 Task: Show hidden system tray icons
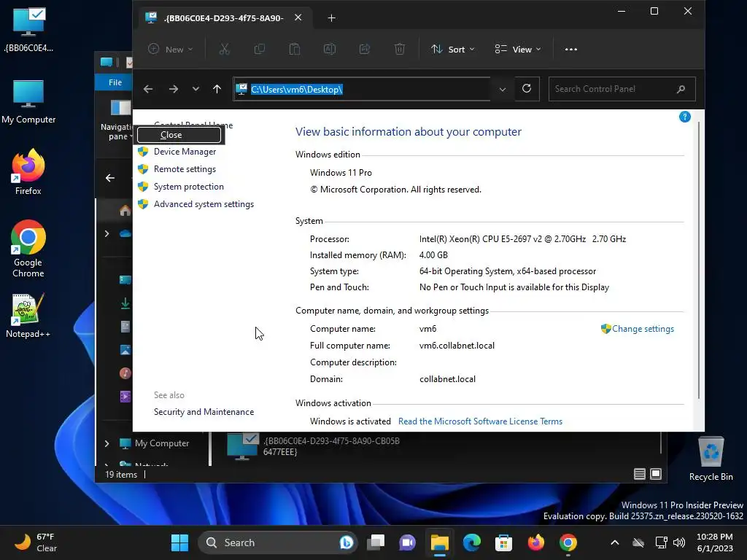[614, 542]
